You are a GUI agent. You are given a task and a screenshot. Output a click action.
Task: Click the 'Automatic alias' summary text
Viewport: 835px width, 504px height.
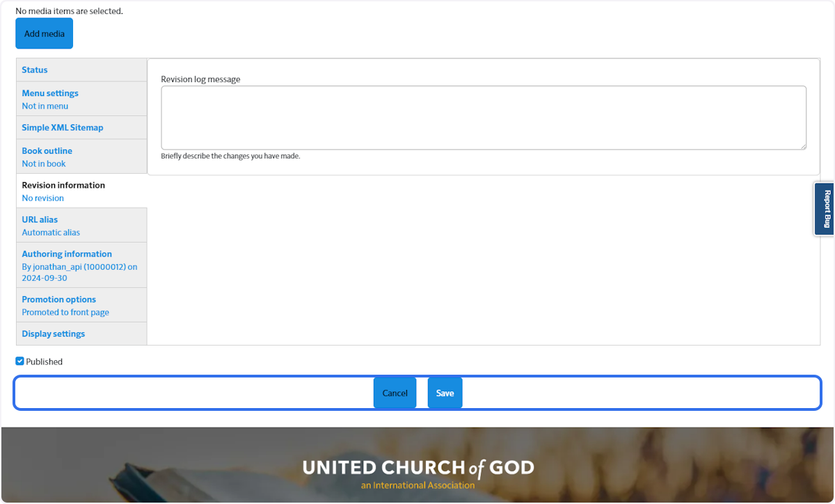pyautogui.click(x=51, y=232)
